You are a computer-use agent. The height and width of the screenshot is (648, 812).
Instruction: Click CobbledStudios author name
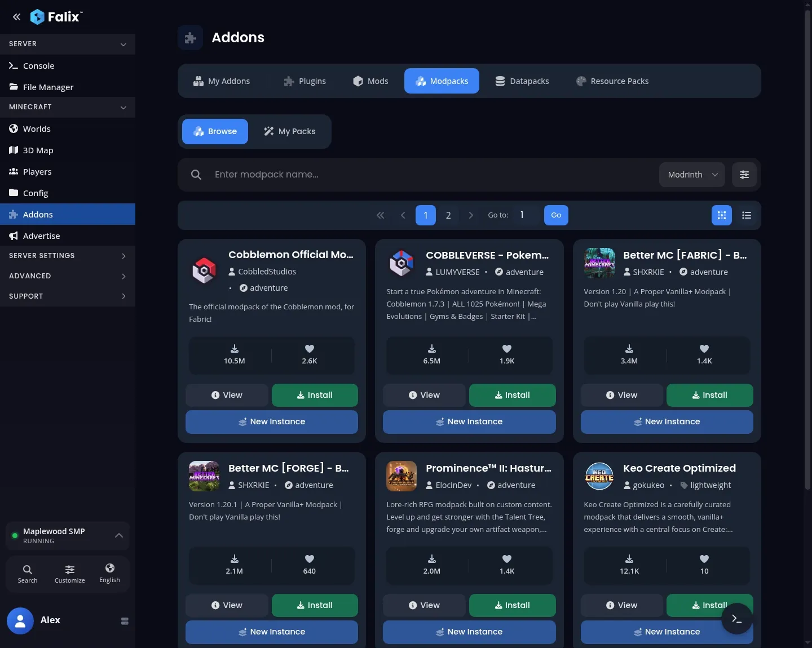267,272
